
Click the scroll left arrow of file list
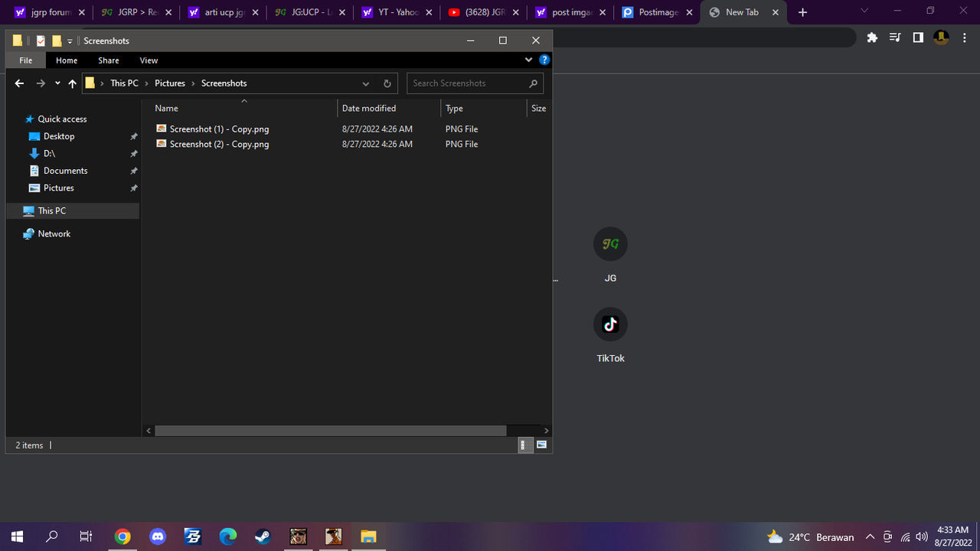tap(149, 431)
